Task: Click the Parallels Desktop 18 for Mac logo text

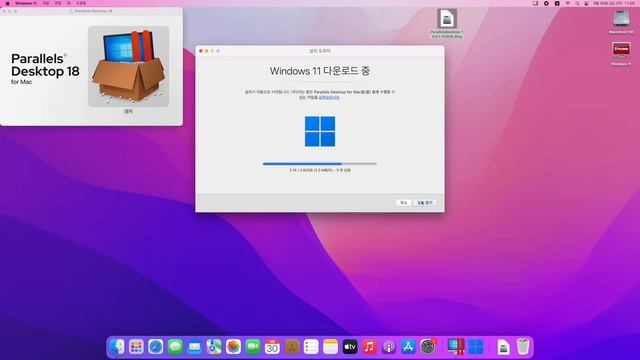Action: 45,69
